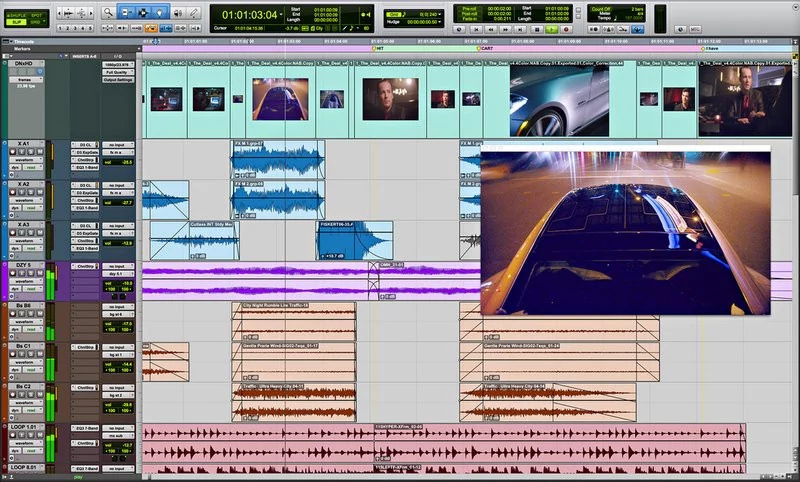800x482 pixels.
Task: Open the D3 CL insert on X A1
Action: pos(85,145)
